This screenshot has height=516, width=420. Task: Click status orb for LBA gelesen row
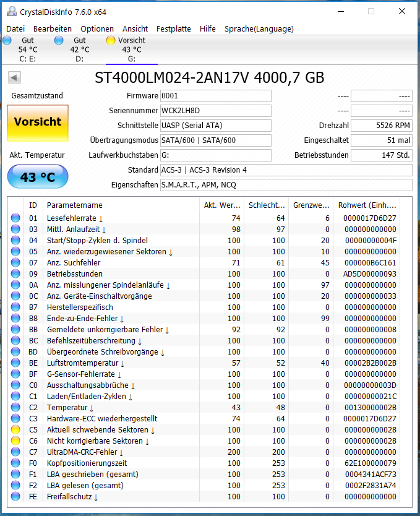click(x=15, y=485)
